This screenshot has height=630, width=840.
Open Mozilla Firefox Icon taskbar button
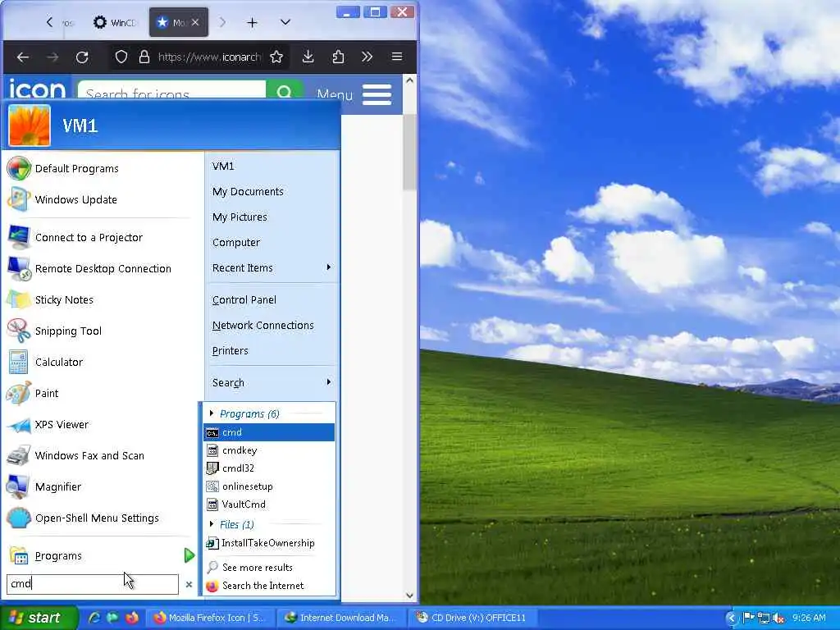(210, 618)
